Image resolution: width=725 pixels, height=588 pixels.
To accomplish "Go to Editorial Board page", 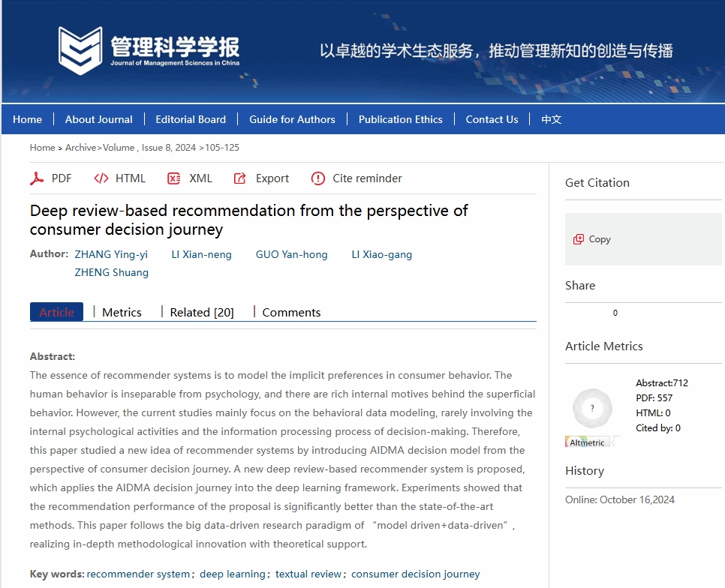I will tap(191, 119).
